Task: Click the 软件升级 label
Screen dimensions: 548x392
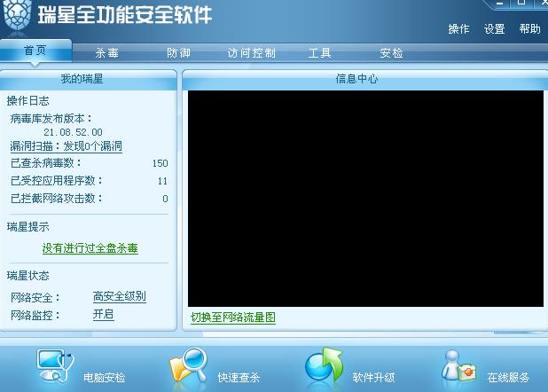Action: click(373, 377)
